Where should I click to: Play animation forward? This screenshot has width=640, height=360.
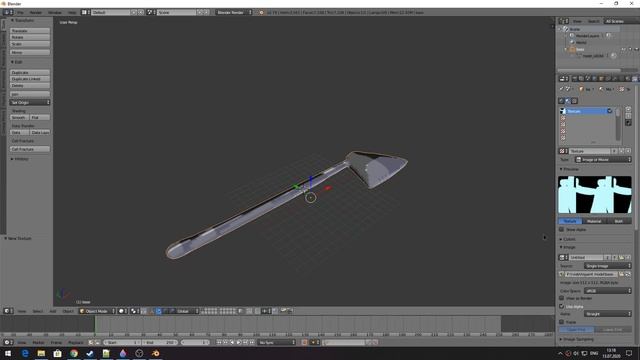239,342
